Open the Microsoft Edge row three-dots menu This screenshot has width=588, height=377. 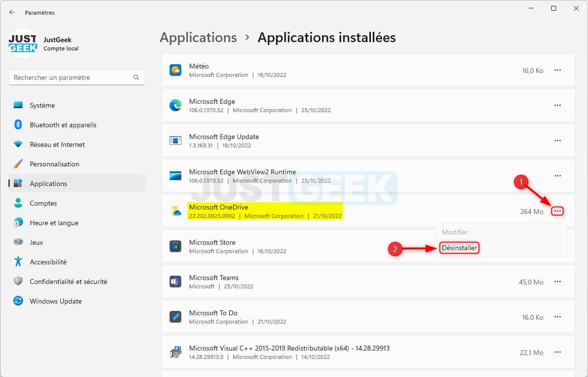[557, 105]
